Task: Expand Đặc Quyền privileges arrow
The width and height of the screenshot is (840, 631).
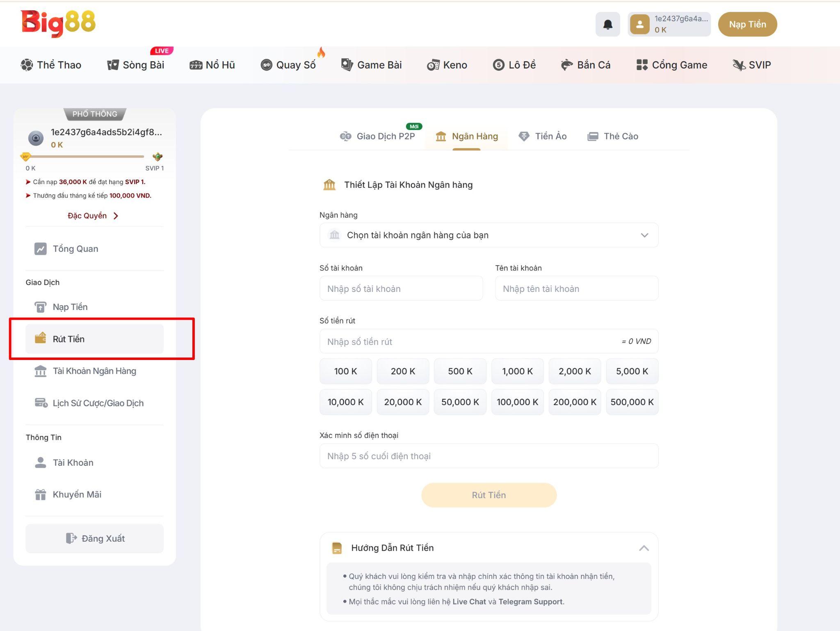Action: point(116,216)
